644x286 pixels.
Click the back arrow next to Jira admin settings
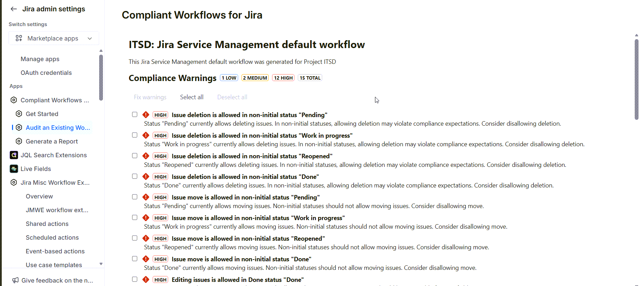coord(14,9)
